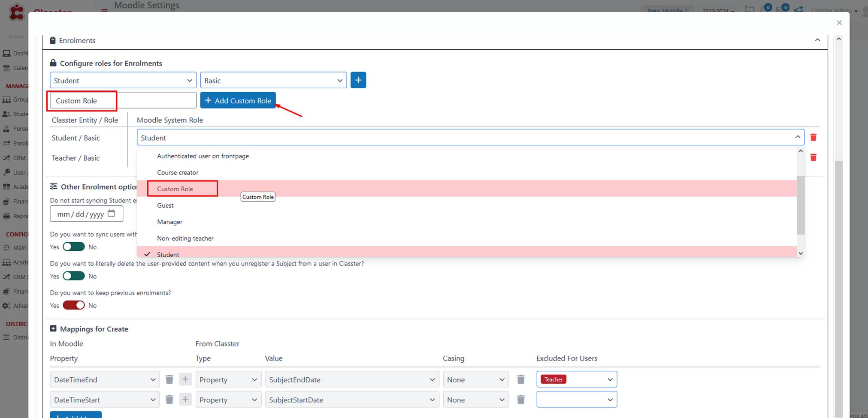Click the Classter logo in the sidebar

tap(17, 12)
